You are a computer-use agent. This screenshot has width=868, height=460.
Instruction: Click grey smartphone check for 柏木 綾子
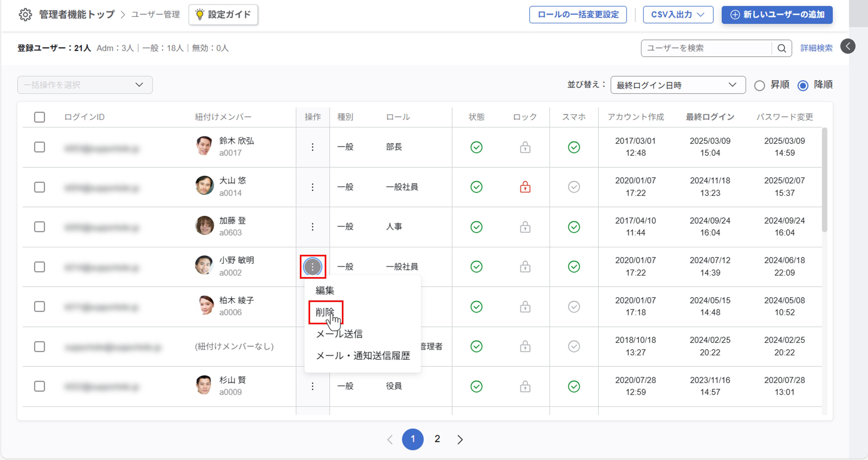573,307
